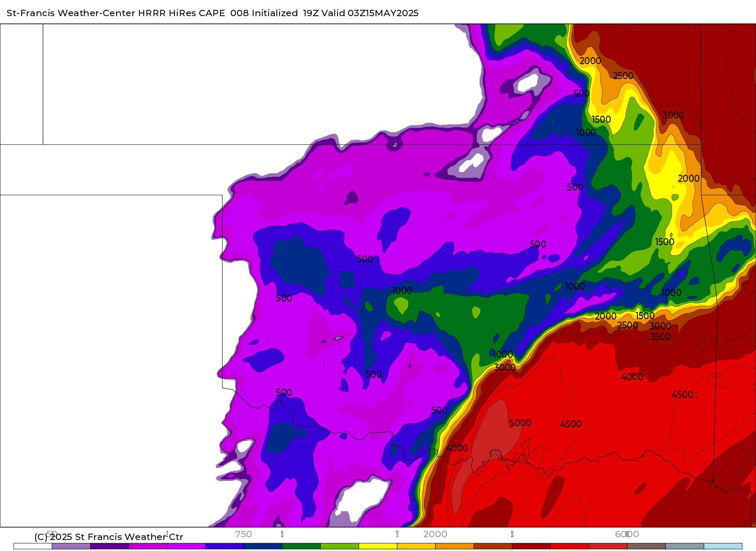Click the 3000 label directly below a 1000 label
The width and height of the screenshot is (756, 551).
505,368
